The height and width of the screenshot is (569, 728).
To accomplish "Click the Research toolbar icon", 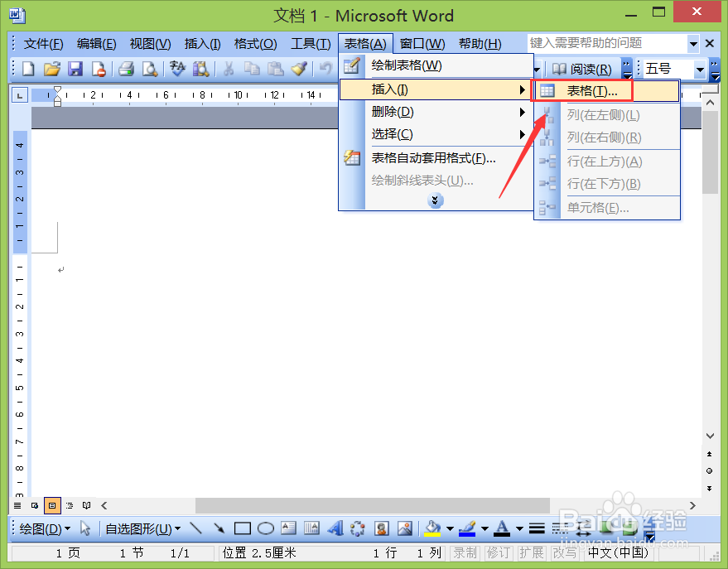I will (x=200, y=69).
